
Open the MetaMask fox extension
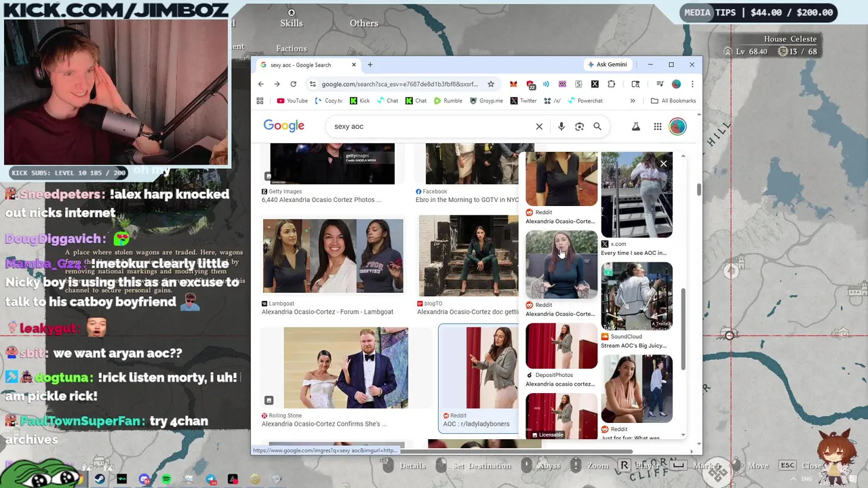(x=513, y=84)
